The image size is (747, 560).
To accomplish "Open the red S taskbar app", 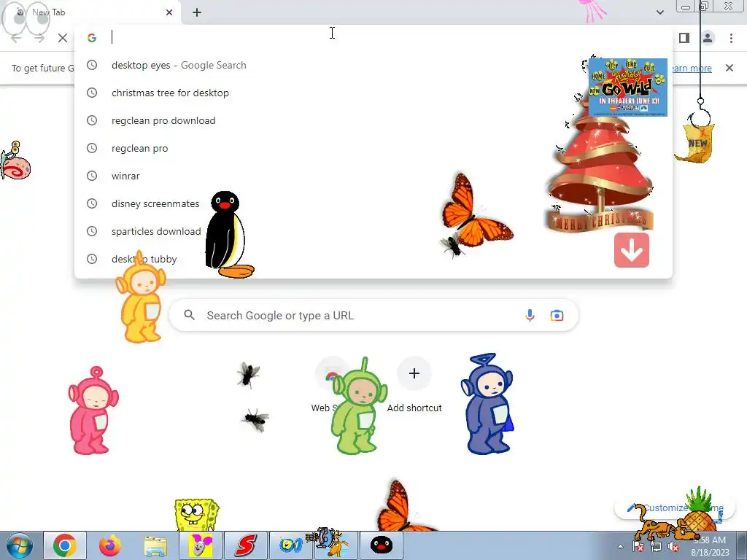I will click(245, 545).
